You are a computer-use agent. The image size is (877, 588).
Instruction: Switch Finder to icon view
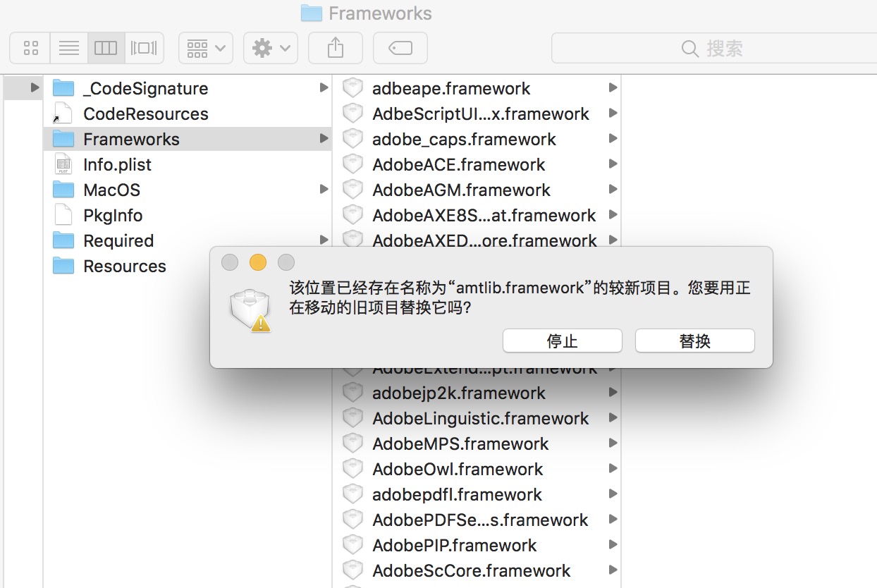[x=30, y=48]
